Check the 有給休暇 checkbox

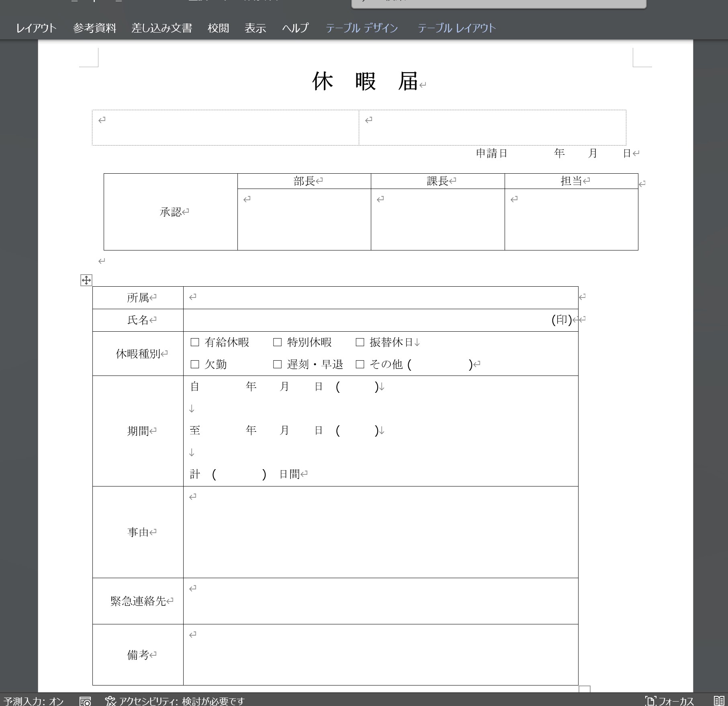coord(195,342)
